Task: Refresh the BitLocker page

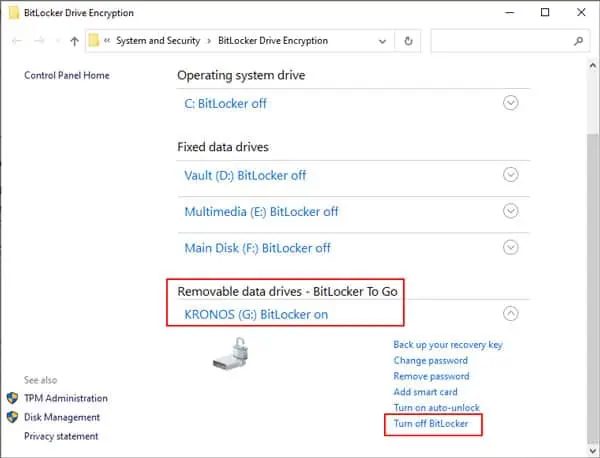Action: coord(408,41)
